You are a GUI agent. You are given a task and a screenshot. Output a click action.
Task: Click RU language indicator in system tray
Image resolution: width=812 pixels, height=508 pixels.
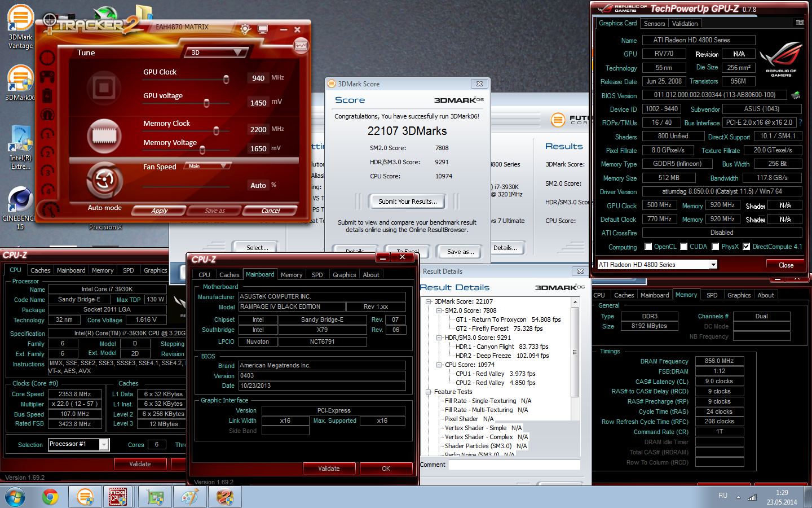pyautogui.click(x=722, y=496)
